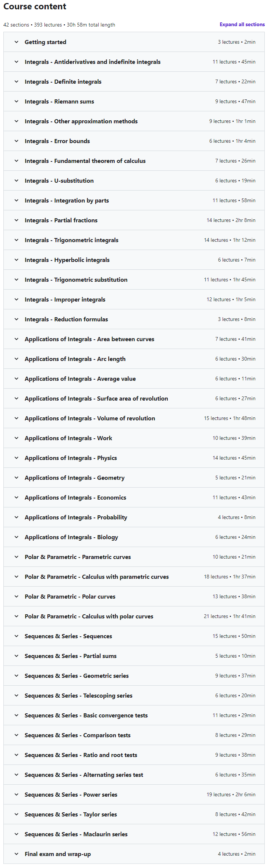Viewport: 267px width, 868px height.
Task: Expand the Volume of revolution section chevron
Action: (16, 418)
